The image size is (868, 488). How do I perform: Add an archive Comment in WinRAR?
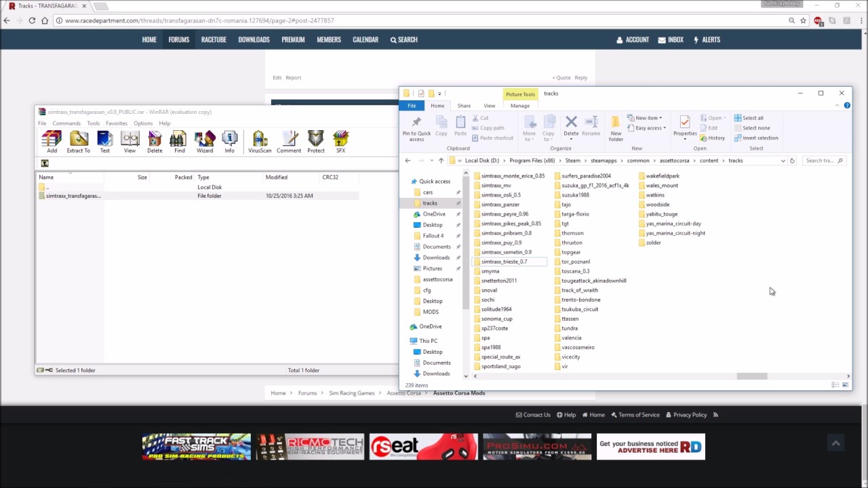tap(288, 141)
